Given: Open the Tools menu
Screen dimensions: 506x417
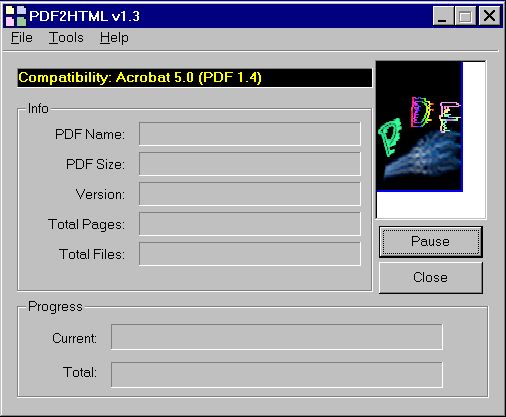Looking at the screenshot, I should click(x=66, y=38).
